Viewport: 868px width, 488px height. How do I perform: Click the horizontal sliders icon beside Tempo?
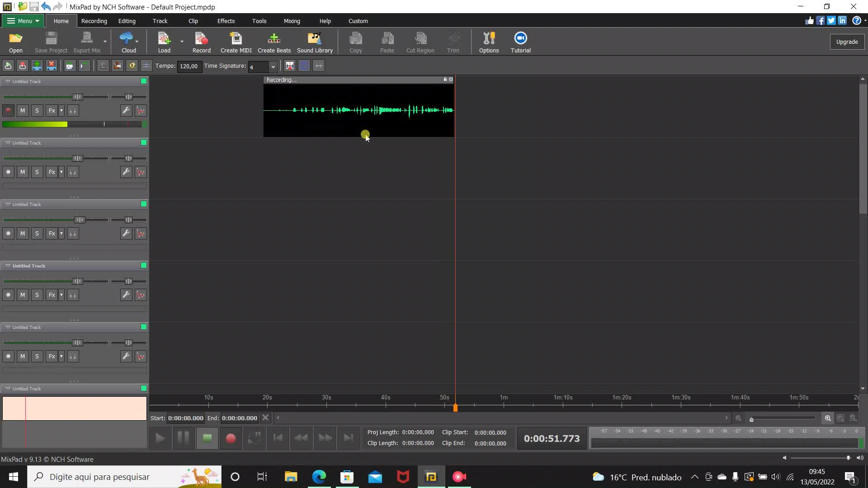coord(146,66)
